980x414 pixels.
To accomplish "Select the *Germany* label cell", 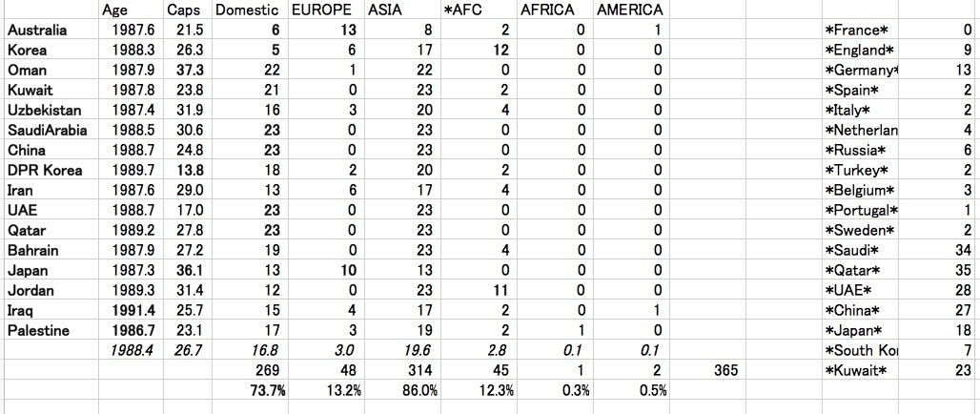I will (x=862, y=71).
